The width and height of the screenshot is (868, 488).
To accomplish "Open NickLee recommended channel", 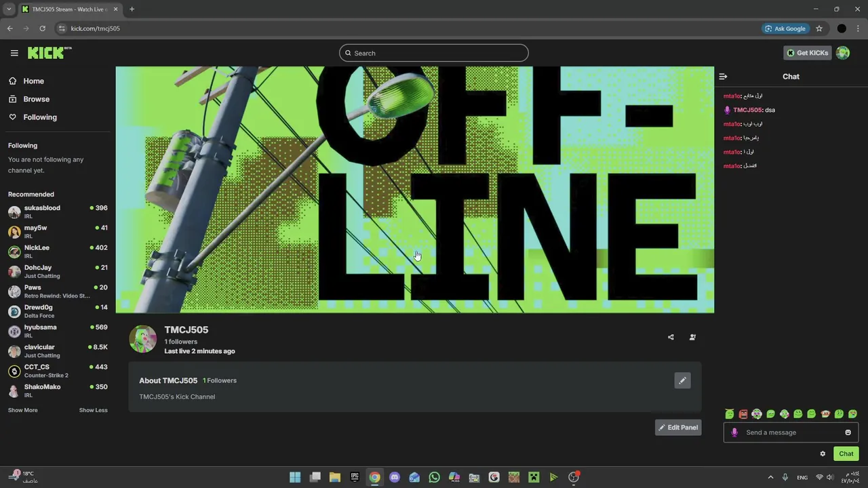I will pyautogui.click(x=58, y=251).
